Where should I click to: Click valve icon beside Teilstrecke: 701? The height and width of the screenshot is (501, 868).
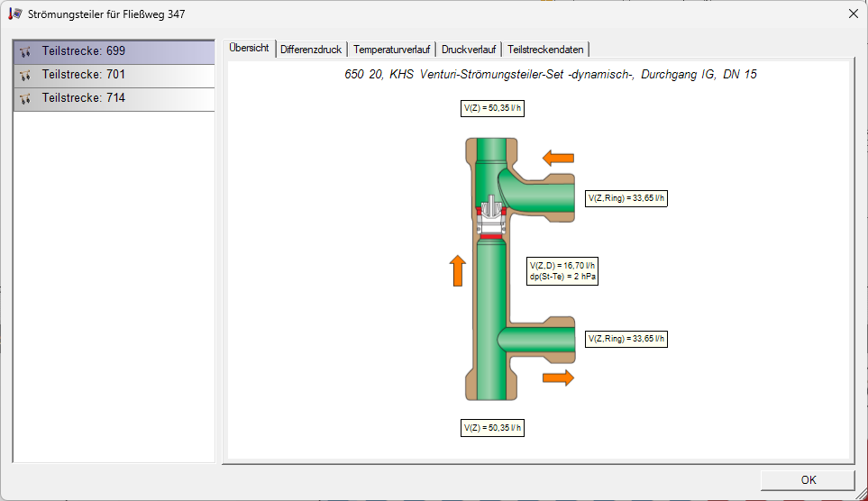point(25,76)
